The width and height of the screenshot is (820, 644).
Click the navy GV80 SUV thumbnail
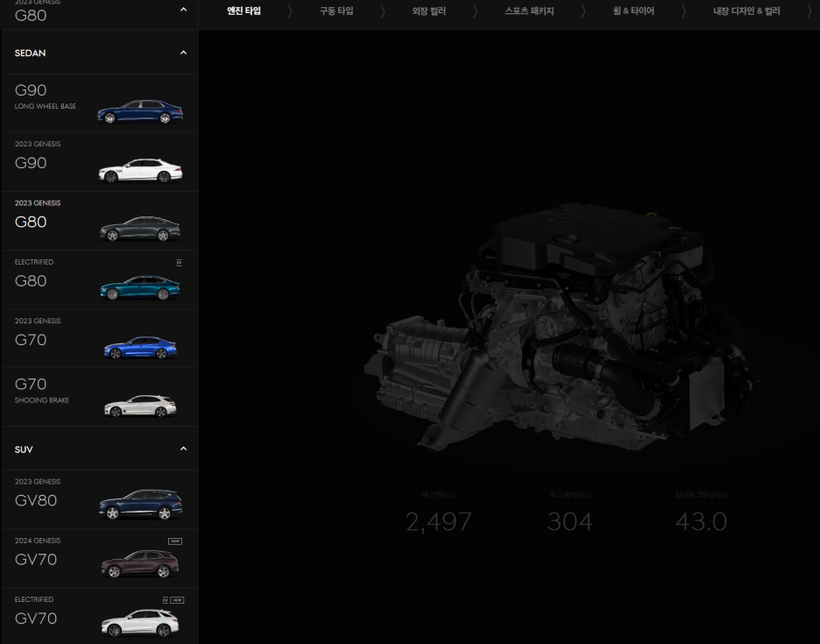coord(141,505)
